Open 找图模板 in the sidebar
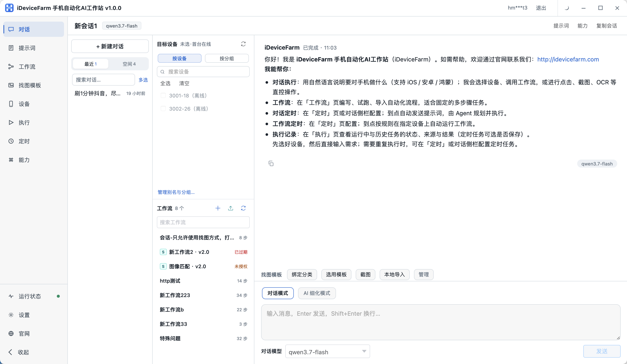The height and width of the screenshot is (364, 627). (33, 85)
